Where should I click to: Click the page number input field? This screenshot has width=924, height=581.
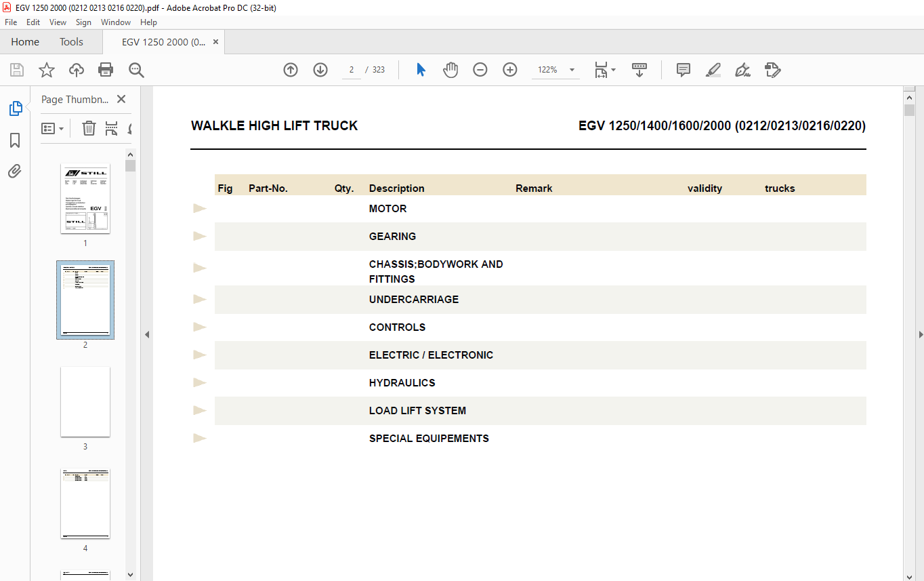pos(352,70)
